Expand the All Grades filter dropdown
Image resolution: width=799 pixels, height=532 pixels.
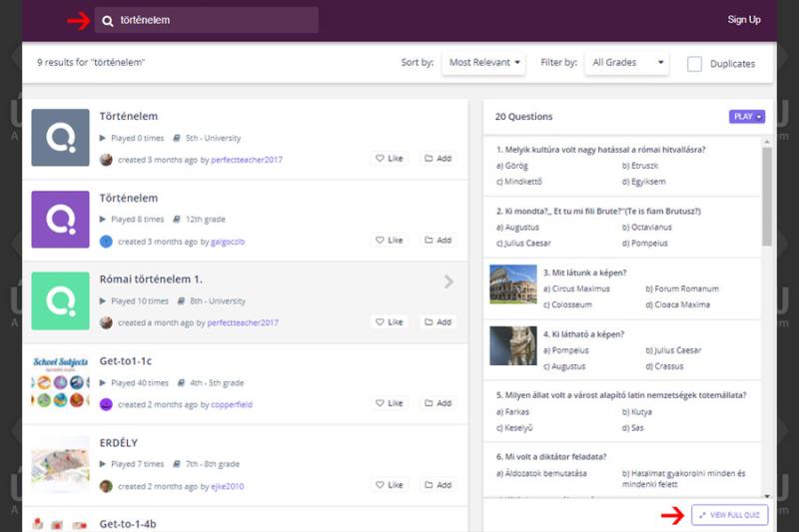[x=627, y=63]
